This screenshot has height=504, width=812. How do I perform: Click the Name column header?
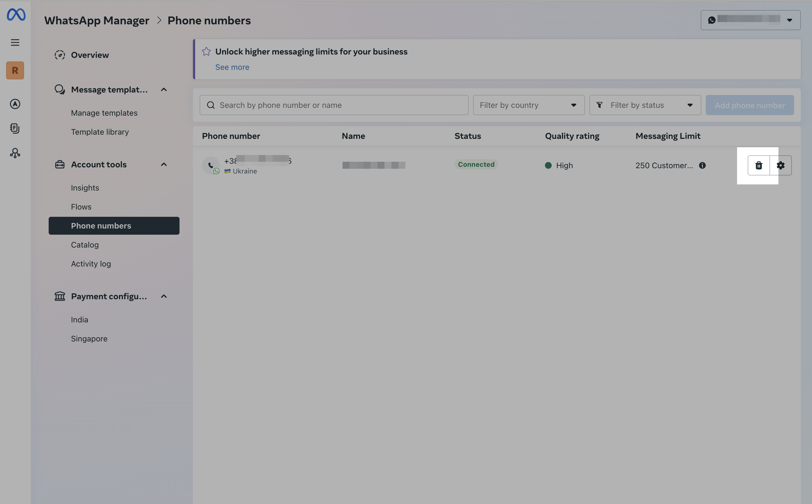(353, 136)
